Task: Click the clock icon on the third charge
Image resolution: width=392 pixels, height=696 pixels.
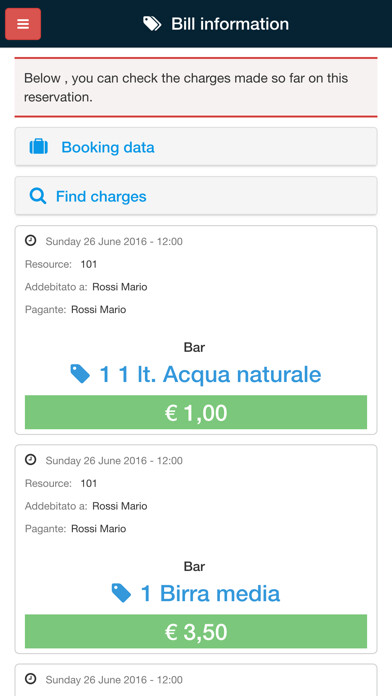Action: pos(30,679)
